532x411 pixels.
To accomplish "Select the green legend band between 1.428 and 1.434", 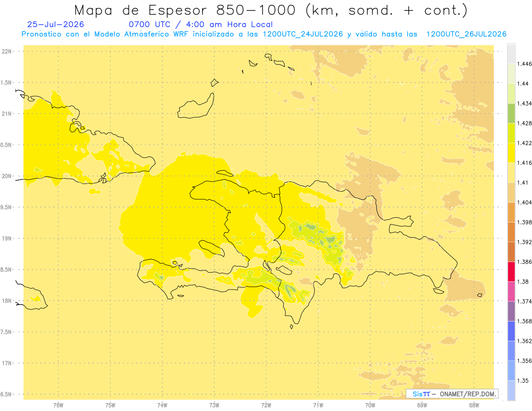I will (511, 113).
